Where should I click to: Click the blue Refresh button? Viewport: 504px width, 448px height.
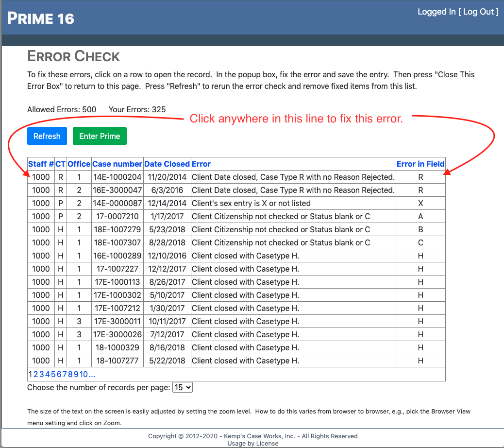pos(47,136)
